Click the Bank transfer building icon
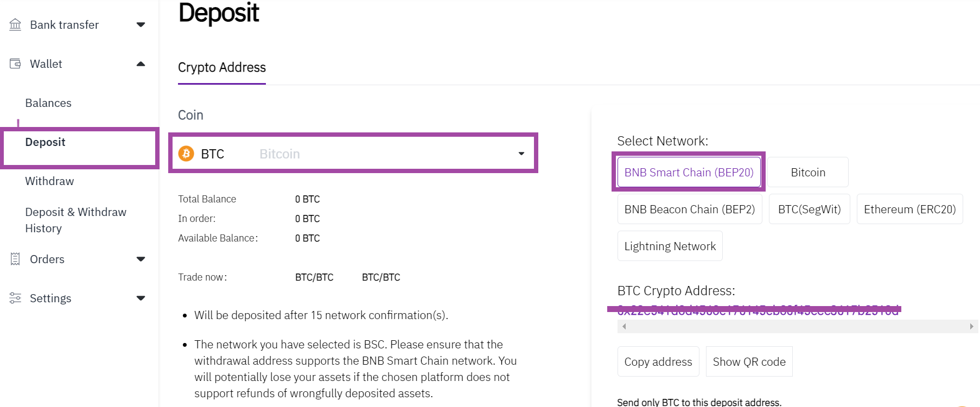 (x=15, y=24)
